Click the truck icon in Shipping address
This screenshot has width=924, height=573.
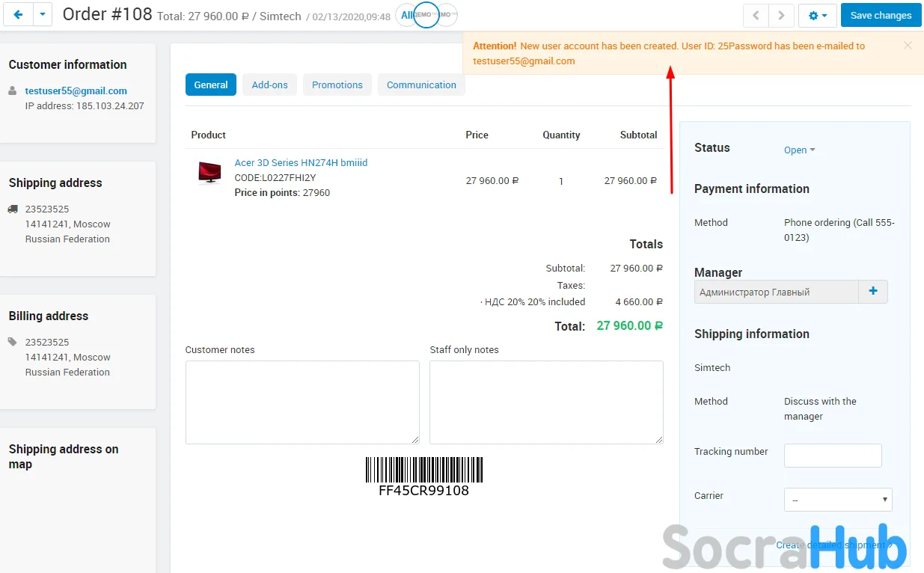[x=13, y=209]
